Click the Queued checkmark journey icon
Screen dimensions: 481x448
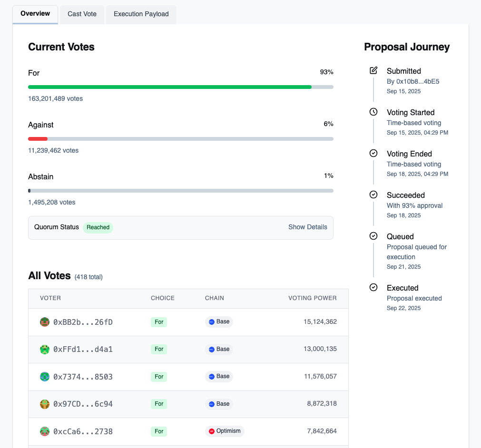coord(373,236)
